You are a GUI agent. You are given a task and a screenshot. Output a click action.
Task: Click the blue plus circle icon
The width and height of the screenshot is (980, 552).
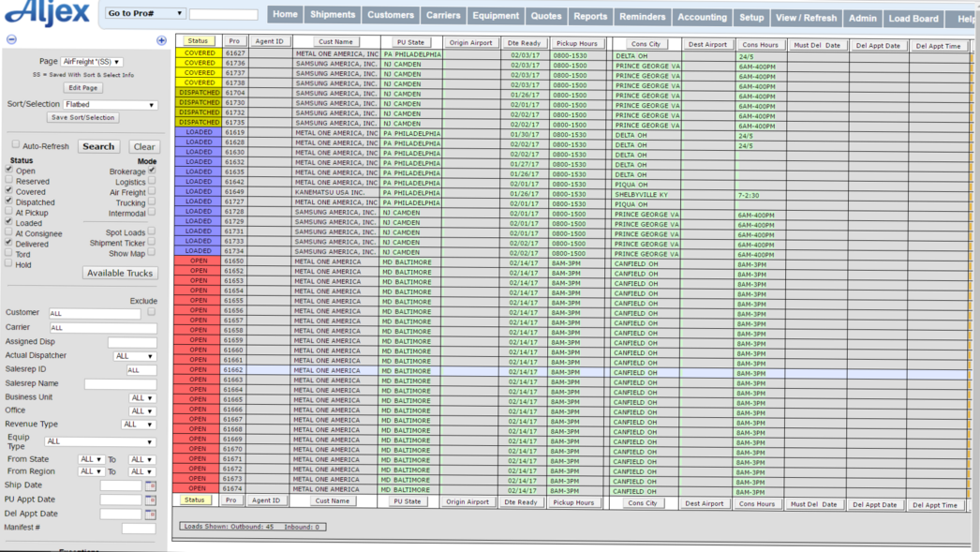click(161, 40)
